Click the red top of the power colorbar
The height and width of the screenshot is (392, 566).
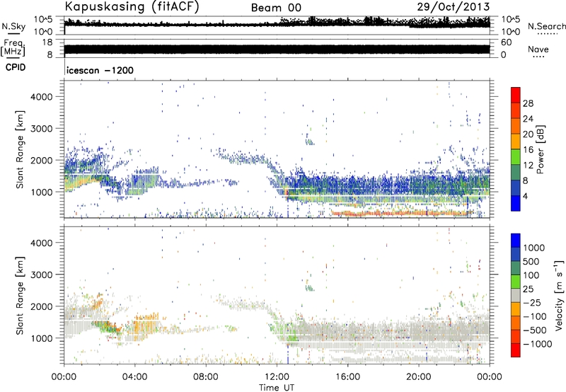pos(516,95)
